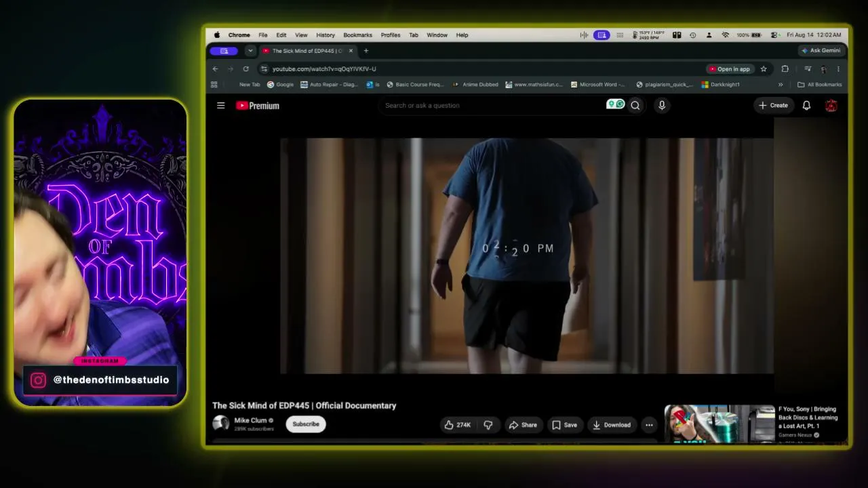This screenshot has width=868, height=488.
Task: Open the Basic Course Freq bookmark
Action: click(x=414, y=85)
